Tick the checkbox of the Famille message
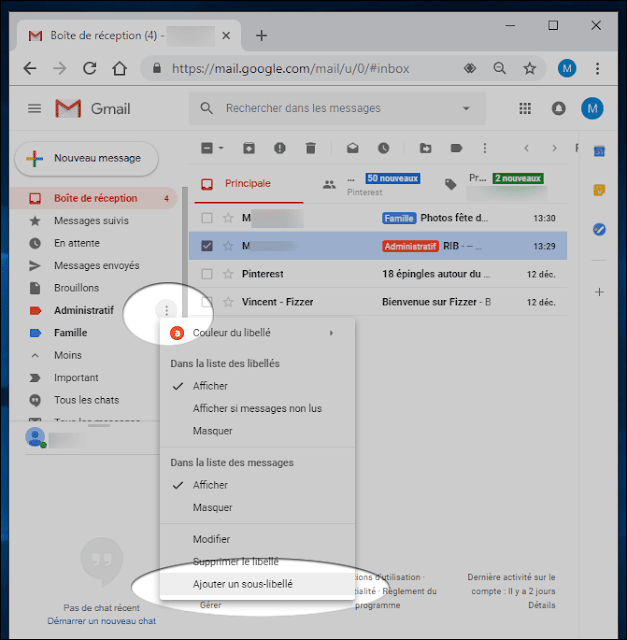627x640 pixels. pyautogui.click(x=207, y=218)
